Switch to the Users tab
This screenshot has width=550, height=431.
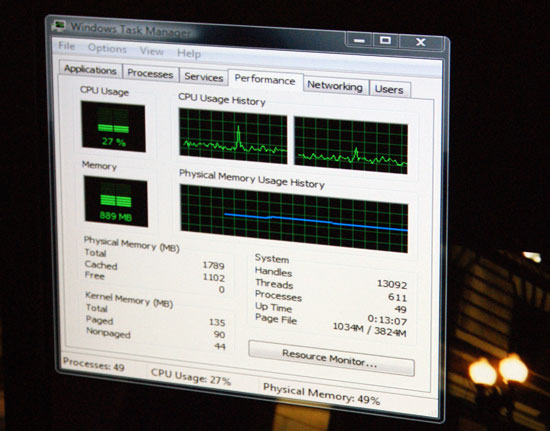pos(389,89)
